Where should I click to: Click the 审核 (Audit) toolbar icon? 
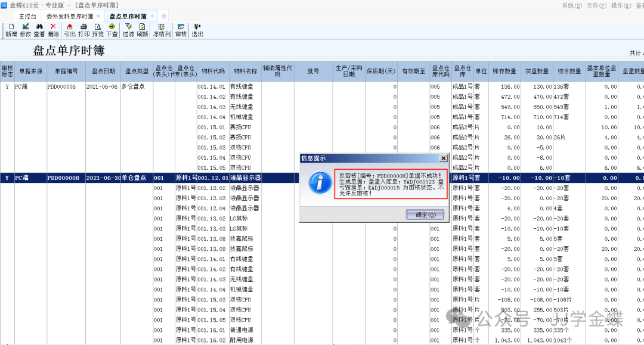[181, 30]
